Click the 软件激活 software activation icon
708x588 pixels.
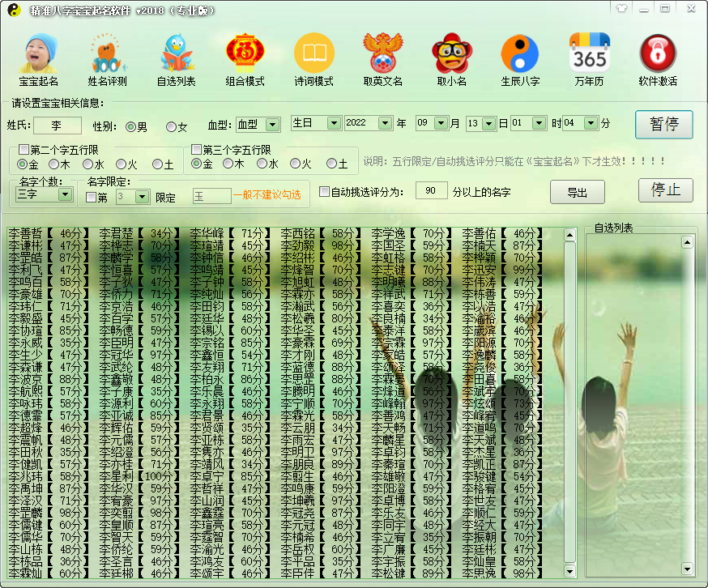(x=658, y=58)
